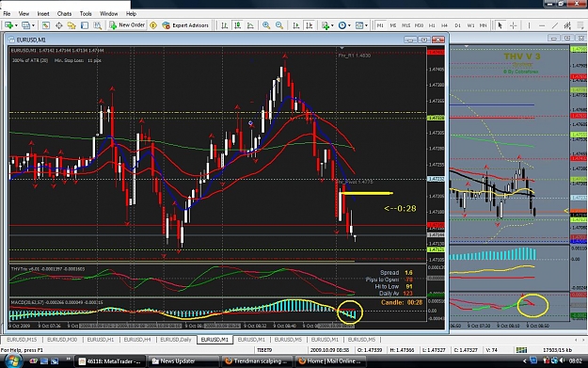Click the New Order button
This screenshot has height=368, width=588.
coord(127,25)
